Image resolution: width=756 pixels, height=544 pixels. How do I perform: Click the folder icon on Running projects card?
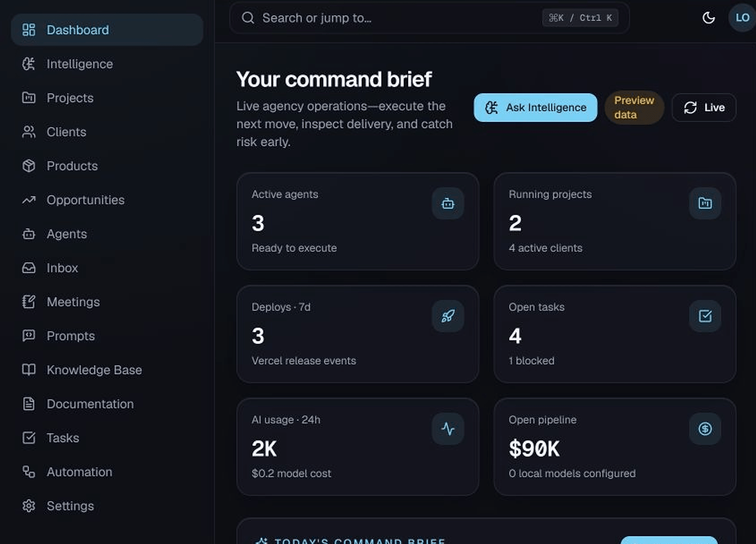(705, 204)
